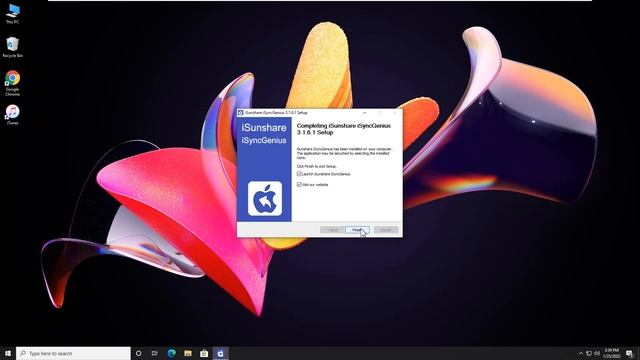Open Microsoft Store from taskbar
The image size is (640, 360).
point(204,353)
